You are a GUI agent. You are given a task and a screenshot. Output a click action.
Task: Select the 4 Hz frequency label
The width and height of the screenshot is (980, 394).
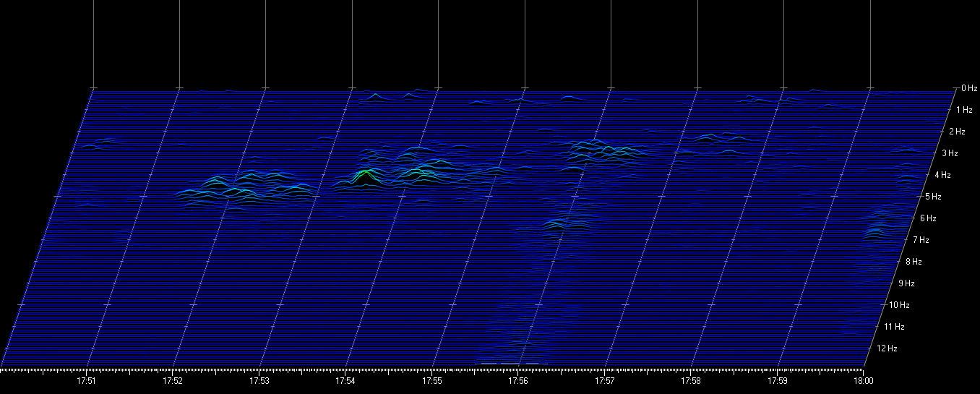[x=942, y=175]
